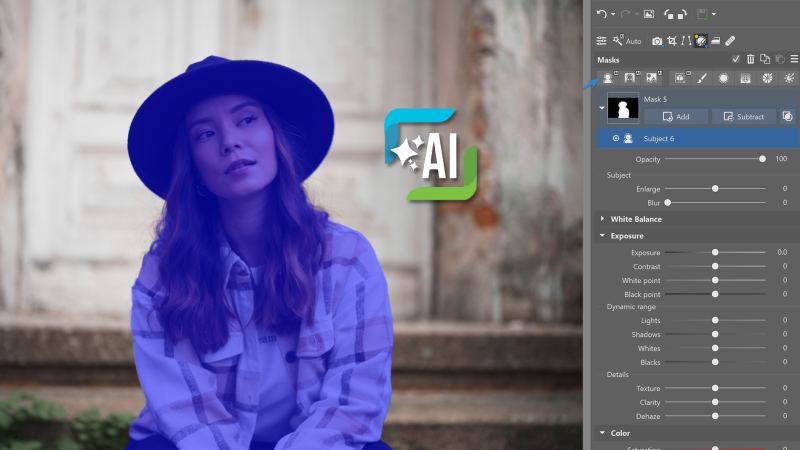Screen dimensions: 800x450
Task: Choose the AI Subject mask icon
Action: click(608, 78)
